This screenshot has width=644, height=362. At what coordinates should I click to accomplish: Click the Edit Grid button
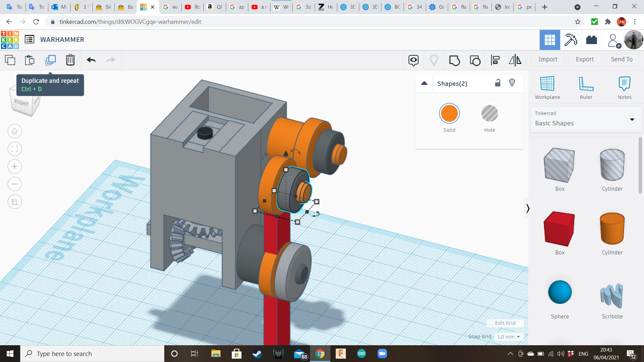point(505,323)
